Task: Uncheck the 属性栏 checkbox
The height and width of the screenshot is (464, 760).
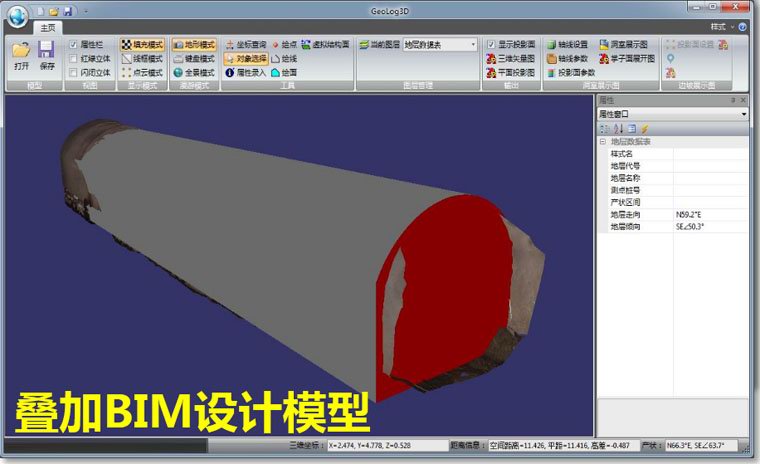Action: click(73, 45)
